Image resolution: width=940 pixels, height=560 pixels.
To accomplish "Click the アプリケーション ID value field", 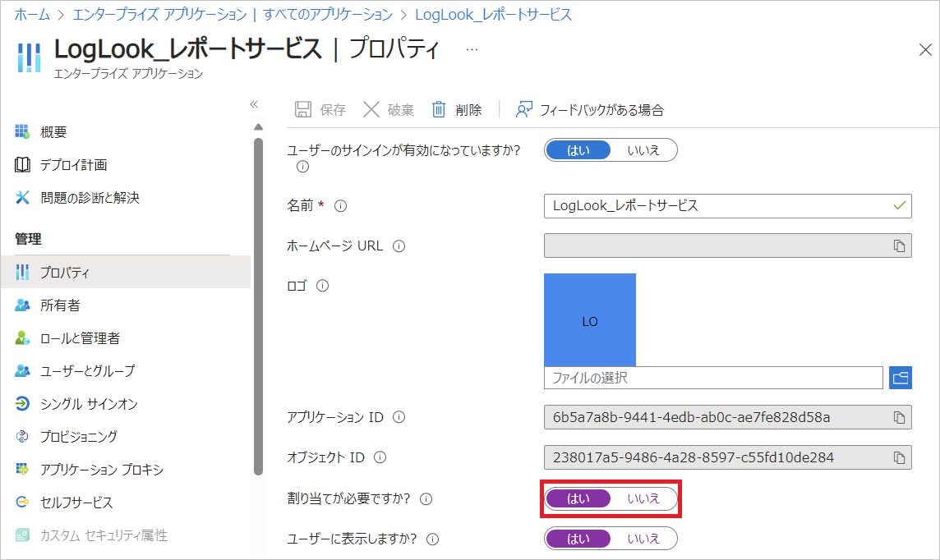I will [728, 417].
